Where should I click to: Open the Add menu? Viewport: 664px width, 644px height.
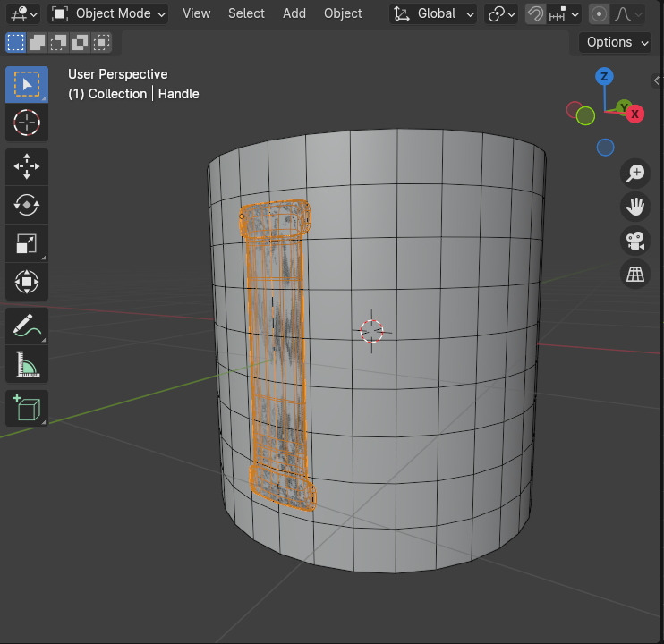point(294,13)
